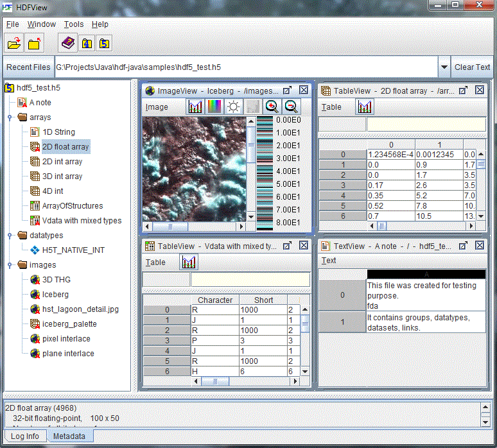Image resolution: width=497 pixels, height=448 pixels.
Task: Zoom out of the Iceberg image
Action: pyautogui.click(x=291, y=107)
